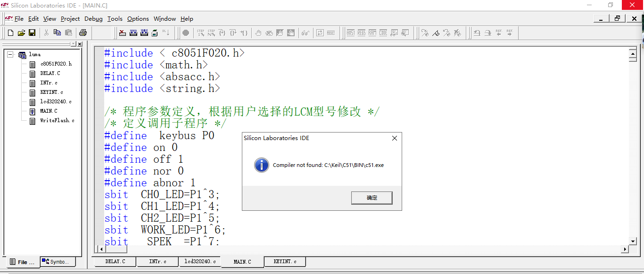Click the Download Code (DL) icon
This screenshot has height=274, width=644.
[x=166, y=33]
